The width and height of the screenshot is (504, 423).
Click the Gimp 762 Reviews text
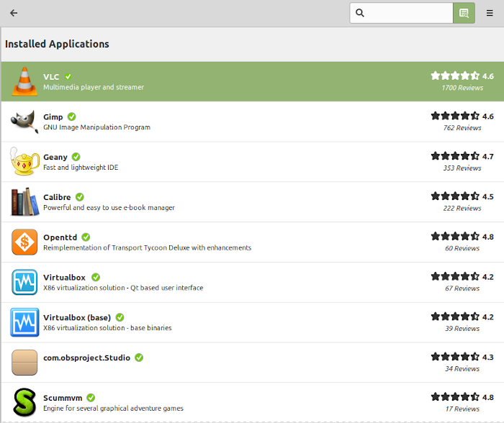point(462,128)
